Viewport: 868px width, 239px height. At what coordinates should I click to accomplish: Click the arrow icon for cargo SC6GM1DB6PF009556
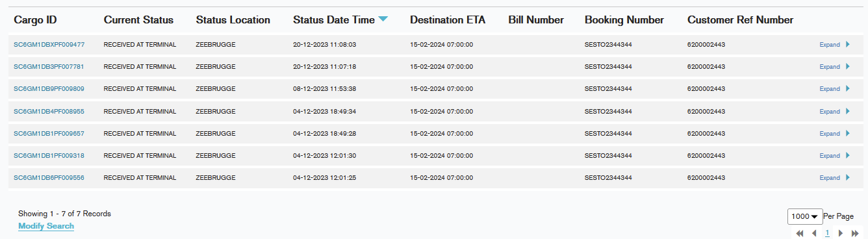847,178
